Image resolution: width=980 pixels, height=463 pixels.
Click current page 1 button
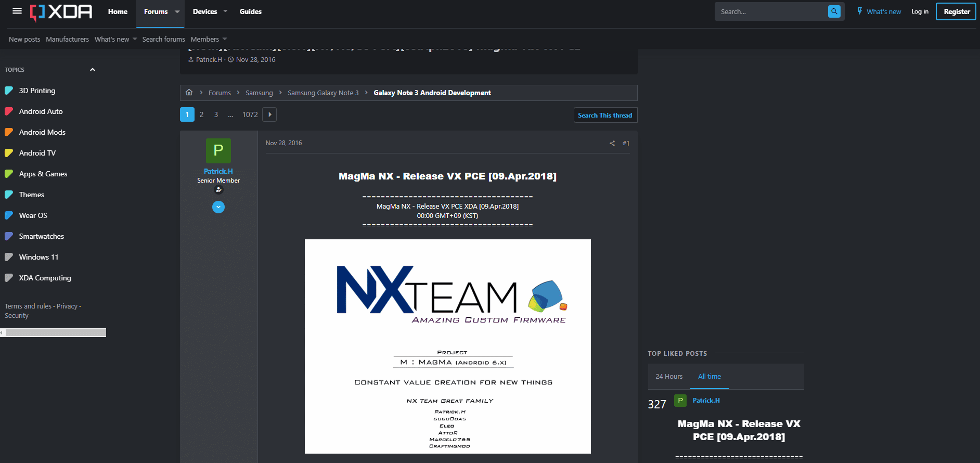click(x=187, y=114)
